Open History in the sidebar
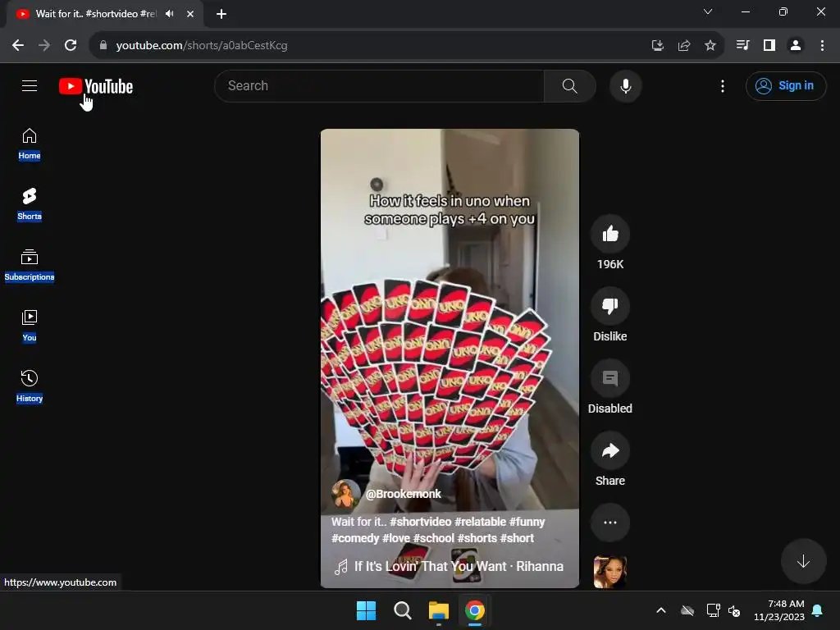Viewport: 840px width, 630px height. [30, 386]
